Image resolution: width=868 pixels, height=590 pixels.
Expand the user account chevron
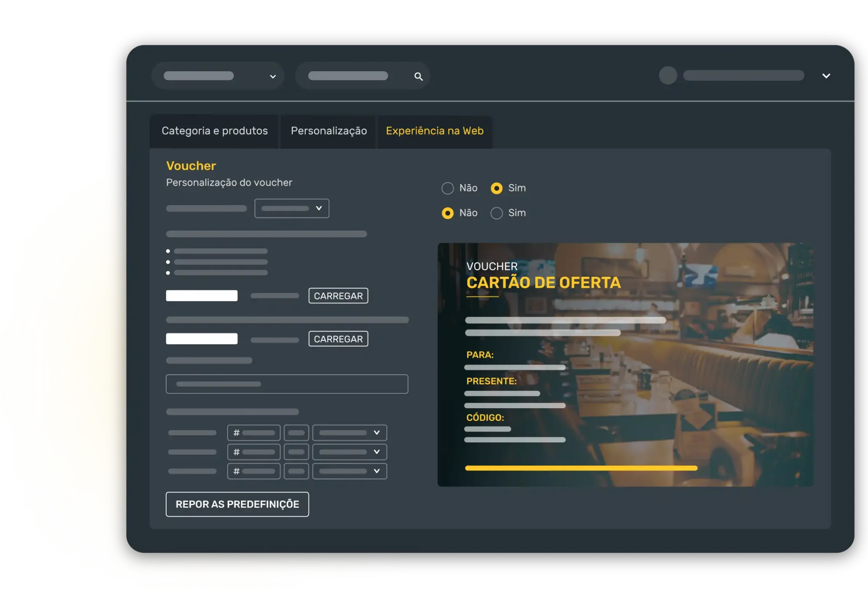click(826, 76)
